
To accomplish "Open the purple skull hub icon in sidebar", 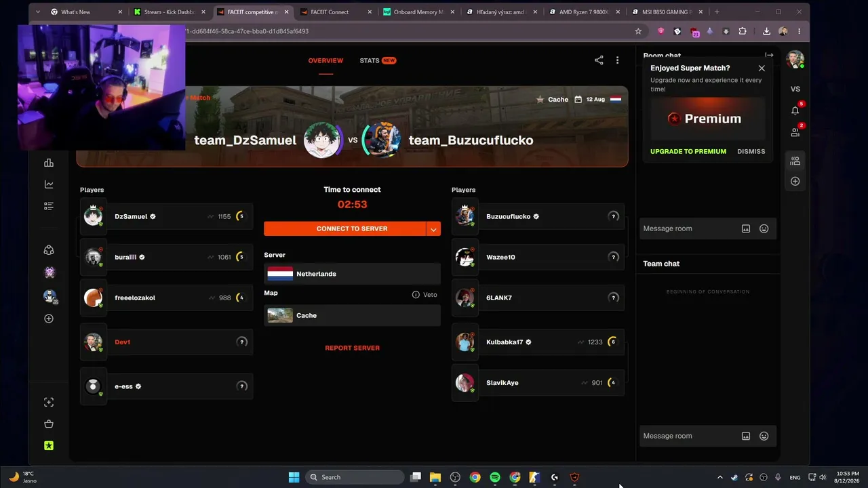I will tap(49, 272).
